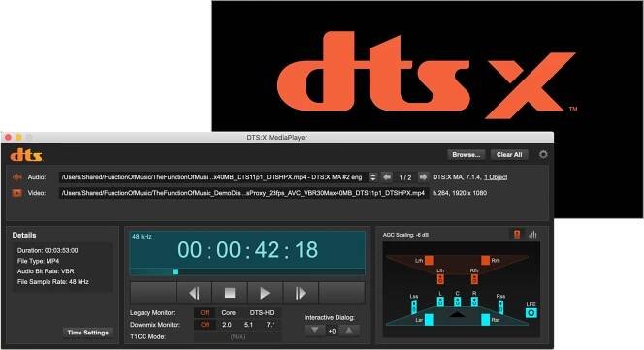Click the DTS:X logo in video window
The height and width of the screenshot is (350, 644).
pyautogui.click(x=427, y=76)
